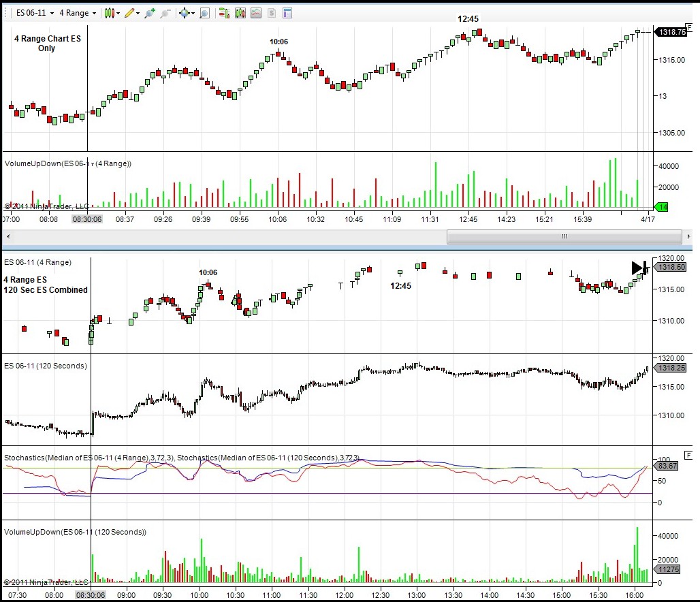Click the highlighted 08:30:06 time on top axis
The image size is (700, 602).
87,219
